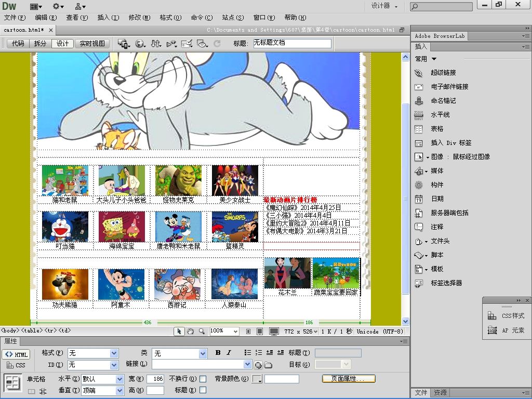This screenshot has height=399, width=532.
Task: Expand the Insert category dropdown (常用)
Action: pos(425,59)
